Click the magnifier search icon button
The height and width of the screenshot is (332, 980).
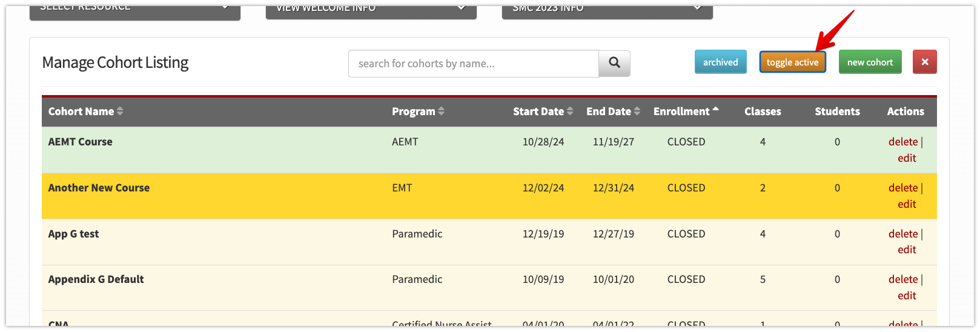614,63
